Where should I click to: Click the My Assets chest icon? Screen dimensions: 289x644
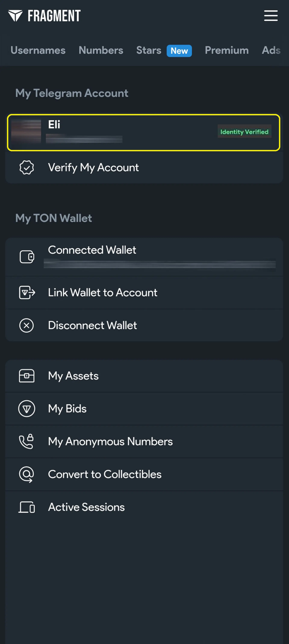coord(26,376)
